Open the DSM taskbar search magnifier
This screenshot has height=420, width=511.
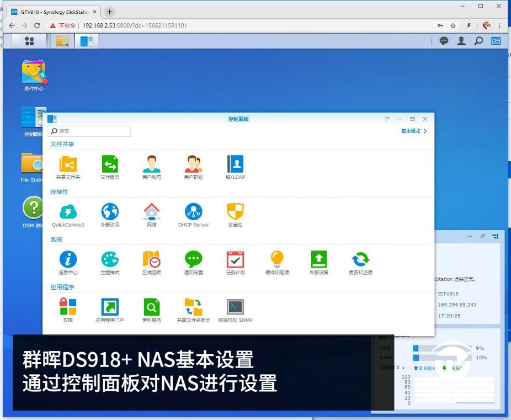tap(478, 41)
